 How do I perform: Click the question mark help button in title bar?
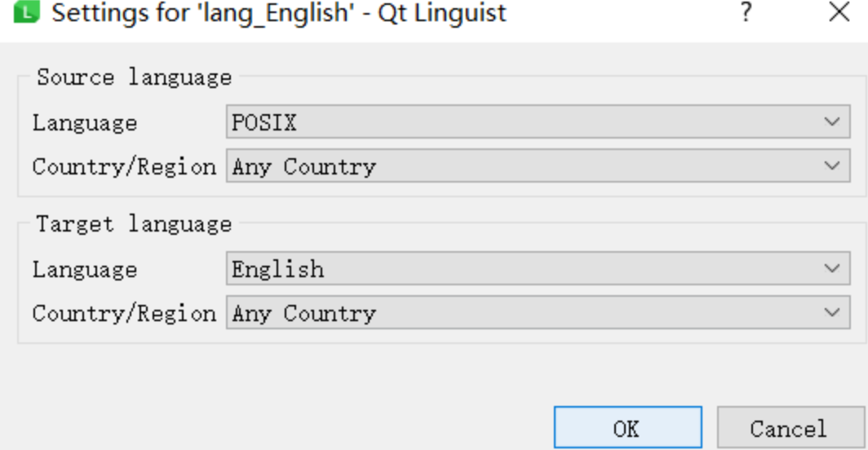746,12
